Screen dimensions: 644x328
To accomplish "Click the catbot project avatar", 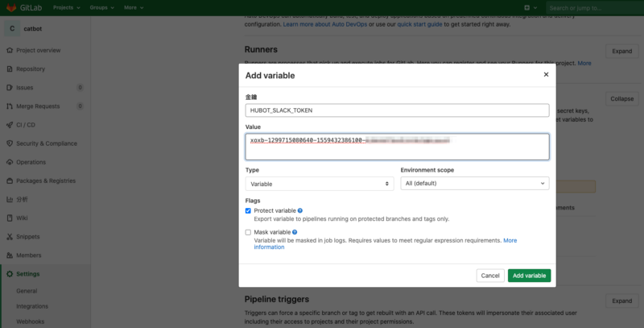I will coord(12,29).
